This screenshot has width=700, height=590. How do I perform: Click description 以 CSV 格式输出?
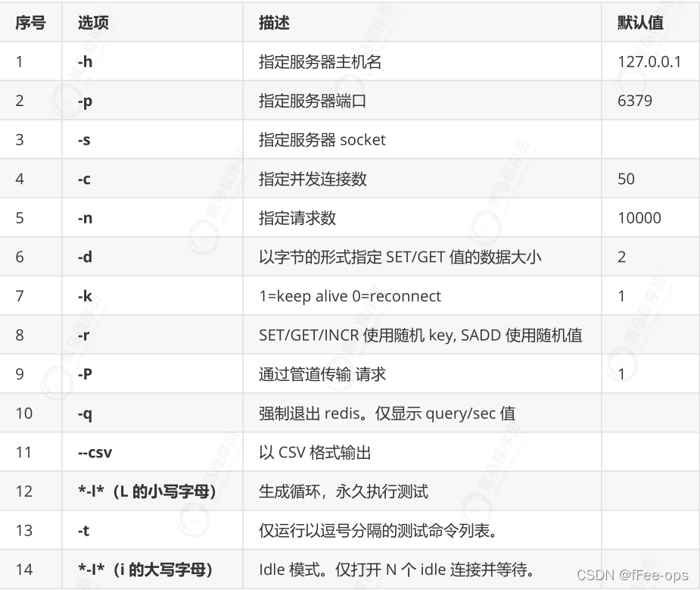click(315, 452)
